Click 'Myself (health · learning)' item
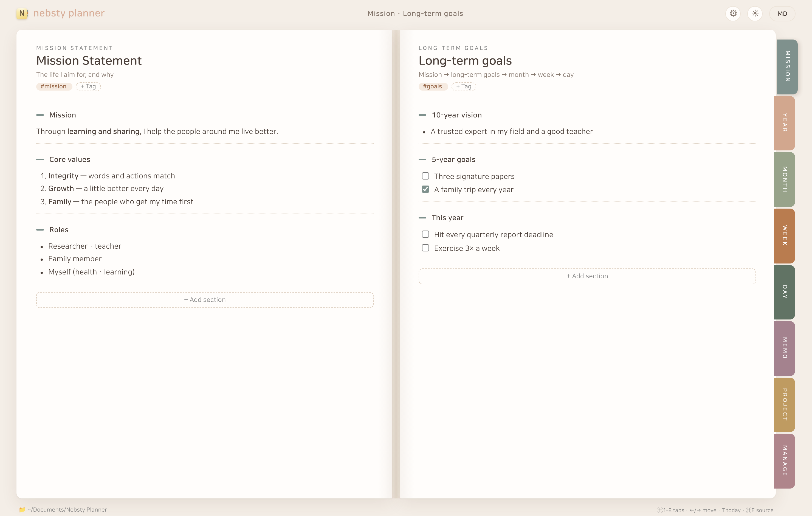This screenshot has width=812, height=516. point(91,272)
